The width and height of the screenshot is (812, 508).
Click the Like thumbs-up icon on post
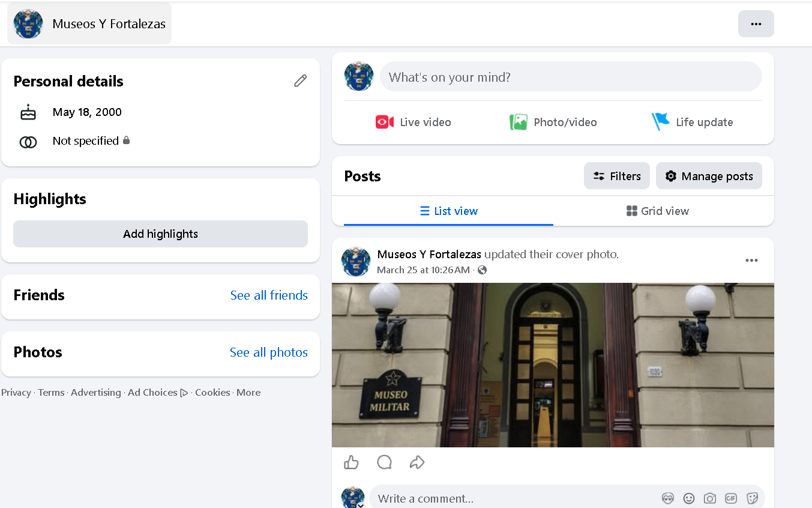coord(351,462)
